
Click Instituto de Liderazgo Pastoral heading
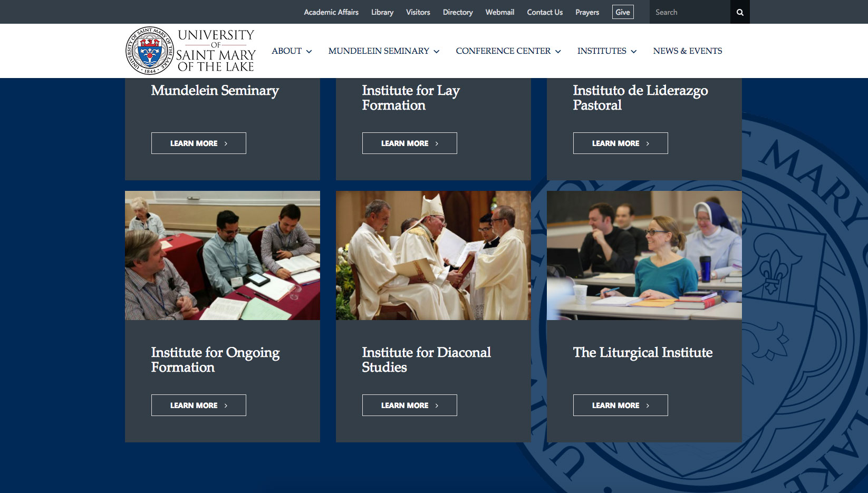tap(641, 98)
